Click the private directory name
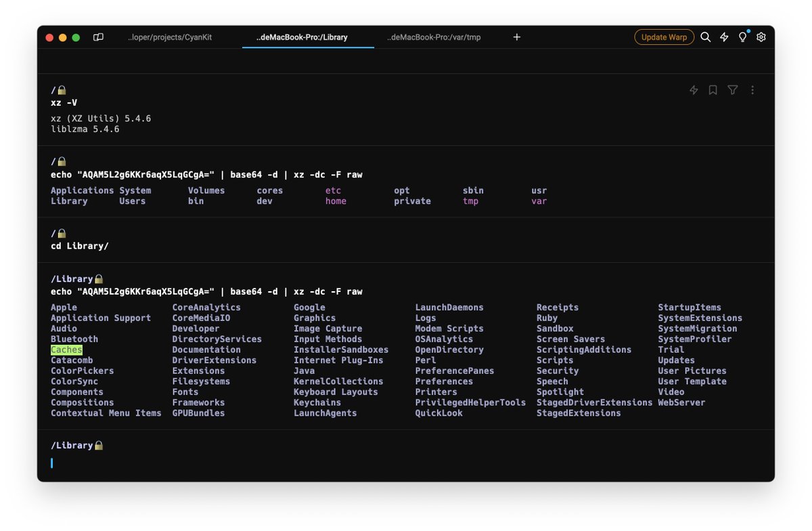Viewport: 812px width, 531px height. [413, 201]
